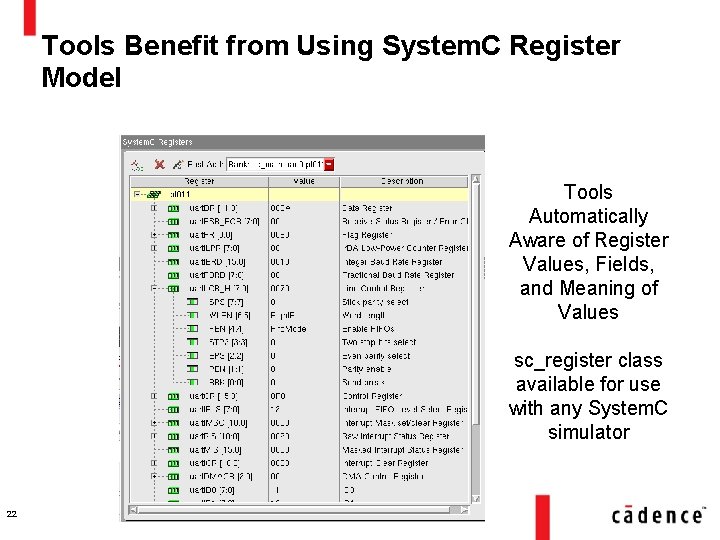Expand the uartIMSC register node

[x=154, y=423]
